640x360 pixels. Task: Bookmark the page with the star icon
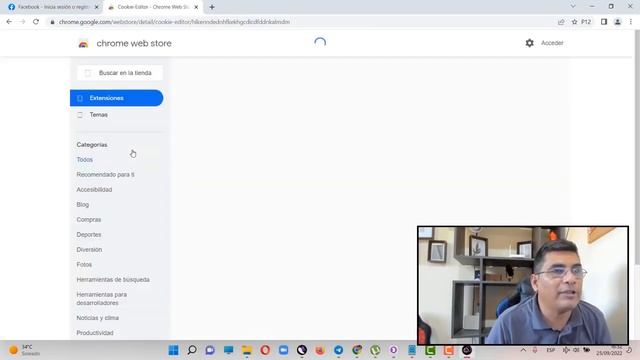574,22
